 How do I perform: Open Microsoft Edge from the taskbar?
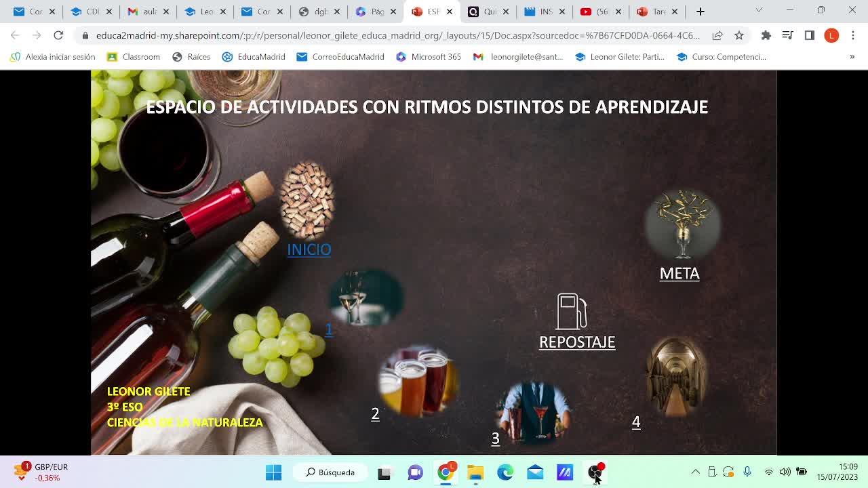point(505,472)
